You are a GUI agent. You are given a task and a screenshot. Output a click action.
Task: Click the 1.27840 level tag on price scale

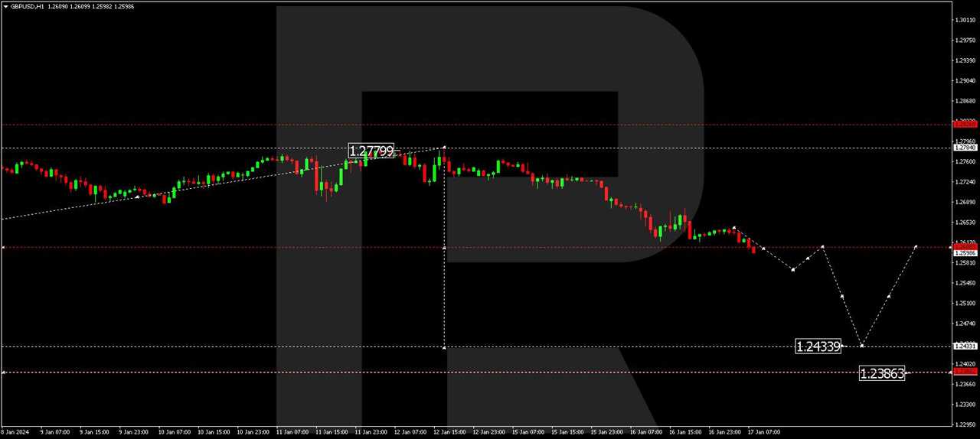pyautogui.click(x=965, y=148)
